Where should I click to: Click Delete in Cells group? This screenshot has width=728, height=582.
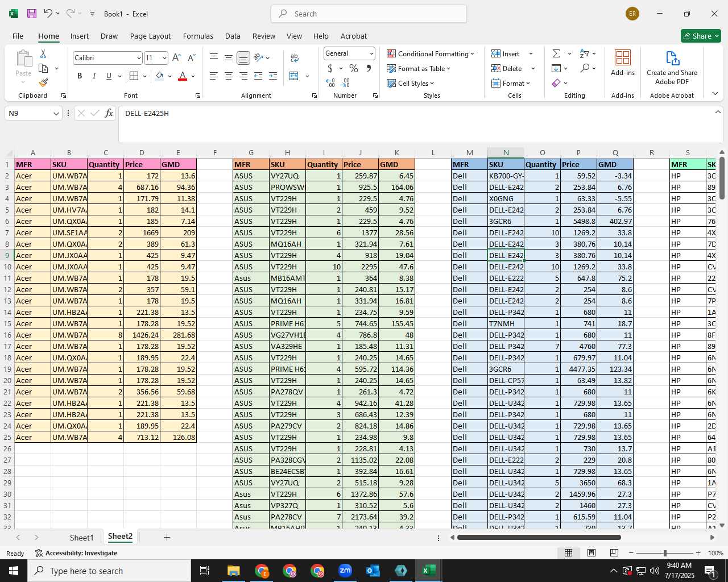tap(507, 68)
